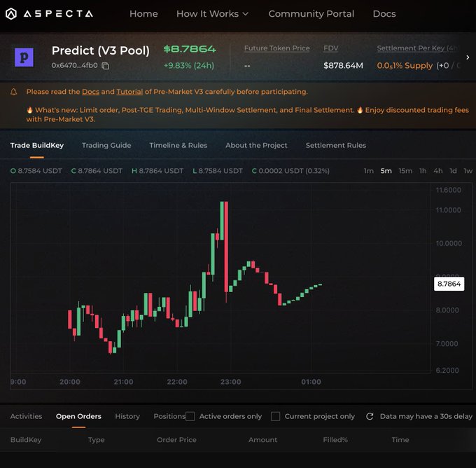Screen dimensions: 476x468
Task: Set chart interval to 5m
Action: coord(386,171)
